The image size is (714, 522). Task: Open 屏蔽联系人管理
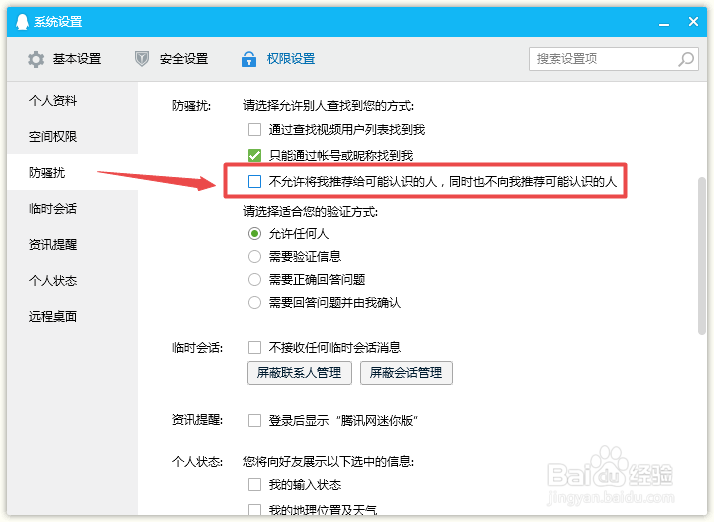tap(299, 373)
